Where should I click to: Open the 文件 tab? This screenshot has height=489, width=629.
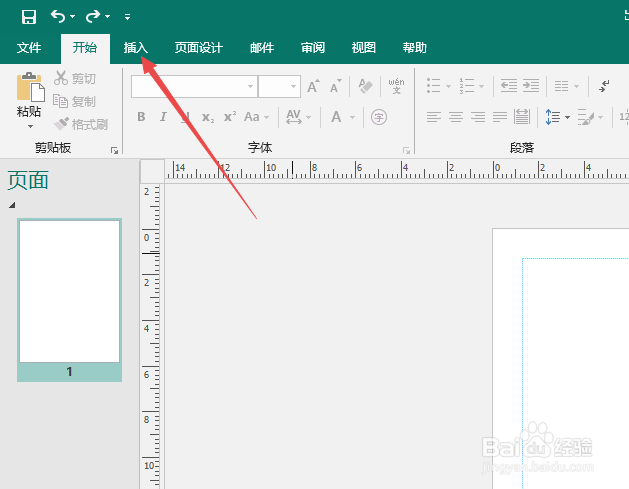(x=28, y=48)
